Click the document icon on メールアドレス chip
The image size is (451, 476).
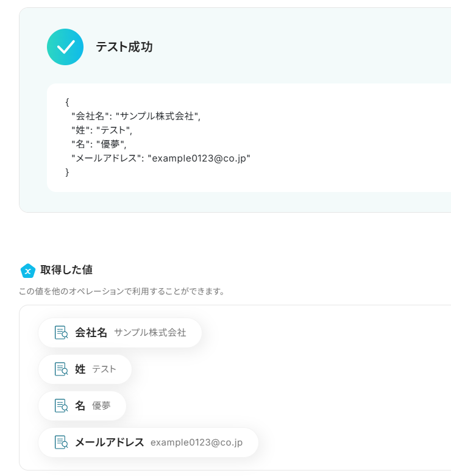61,442
